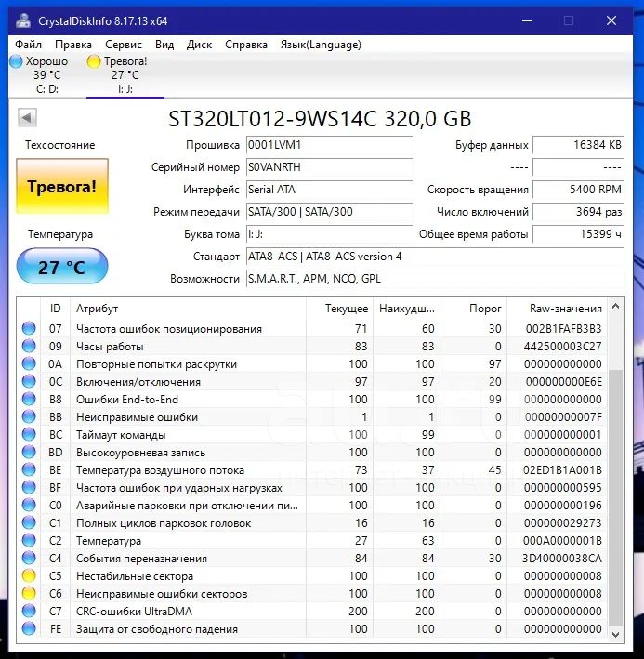Click the SMART list vertical scrollbar thumb
This screenshot has width=644, height=659.
[616, 498]
